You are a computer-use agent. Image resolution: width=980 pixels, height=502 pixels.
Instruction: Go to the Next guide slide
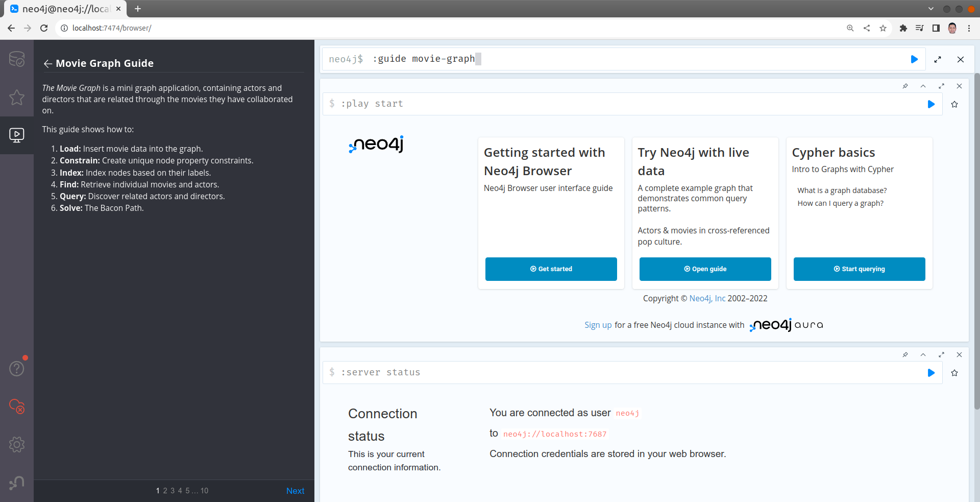click(x=295, y=491)
